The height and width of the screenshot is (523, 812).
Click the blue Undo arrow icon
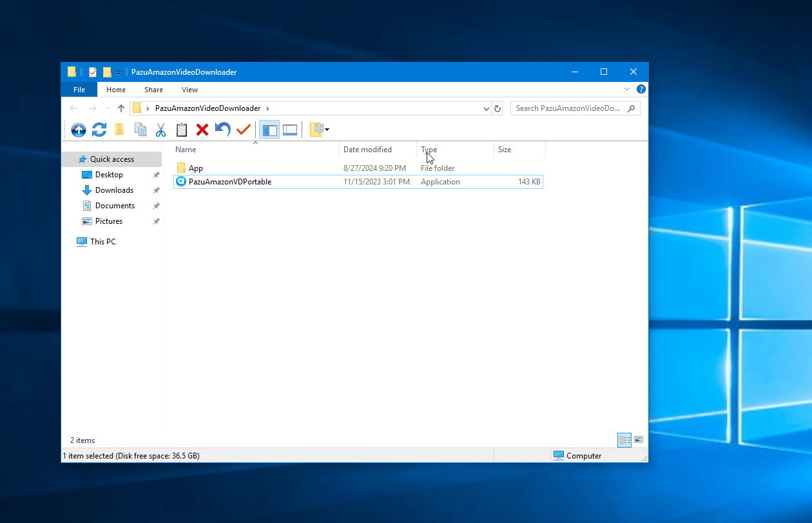[x=223, y=129]
